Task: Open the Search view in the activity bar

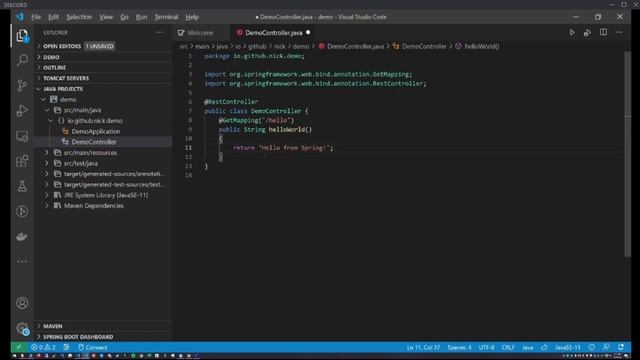Action: (22, 60)
